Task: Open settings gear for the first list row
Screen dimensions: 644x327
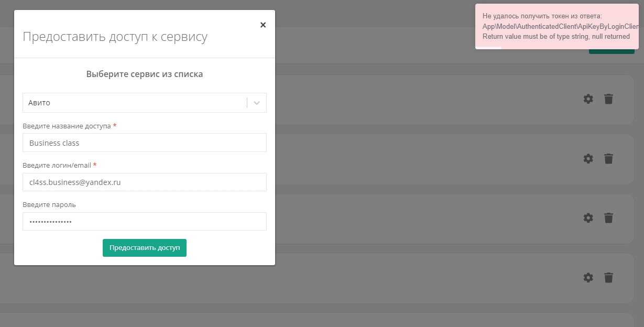Action: 588,99
